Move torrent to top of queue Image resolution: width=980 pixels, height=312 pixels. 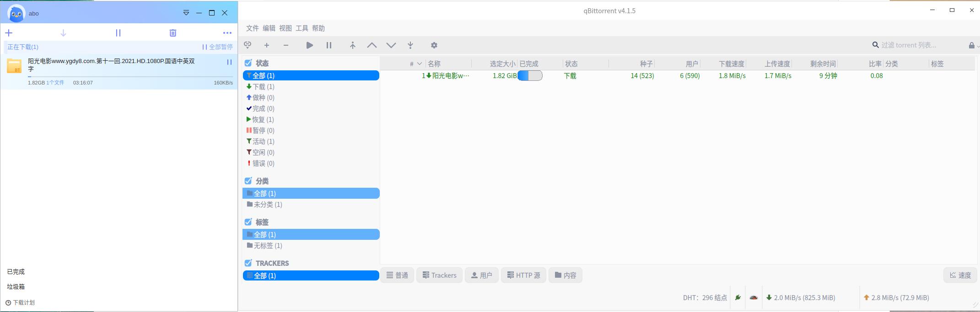353,45
